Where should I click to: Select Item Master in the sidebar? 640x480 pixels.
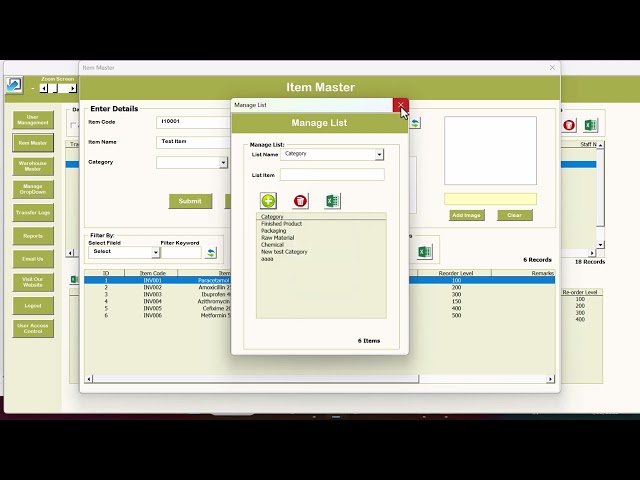tap(33, 143)
